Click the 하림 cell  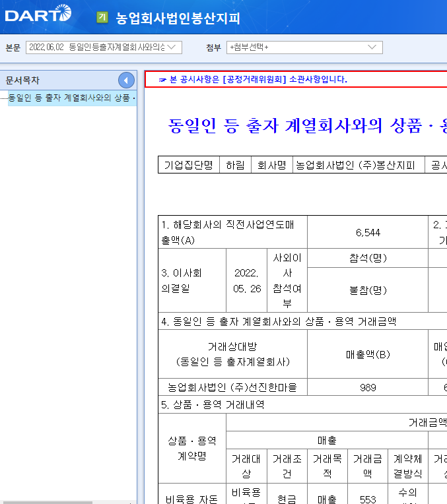click(x=235, y=165)
